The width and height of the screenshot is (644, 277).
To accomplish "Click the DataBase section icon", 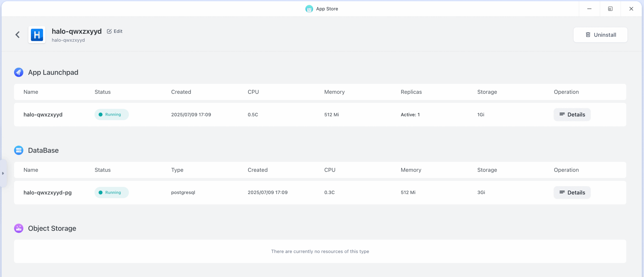I will pos(19,150).
